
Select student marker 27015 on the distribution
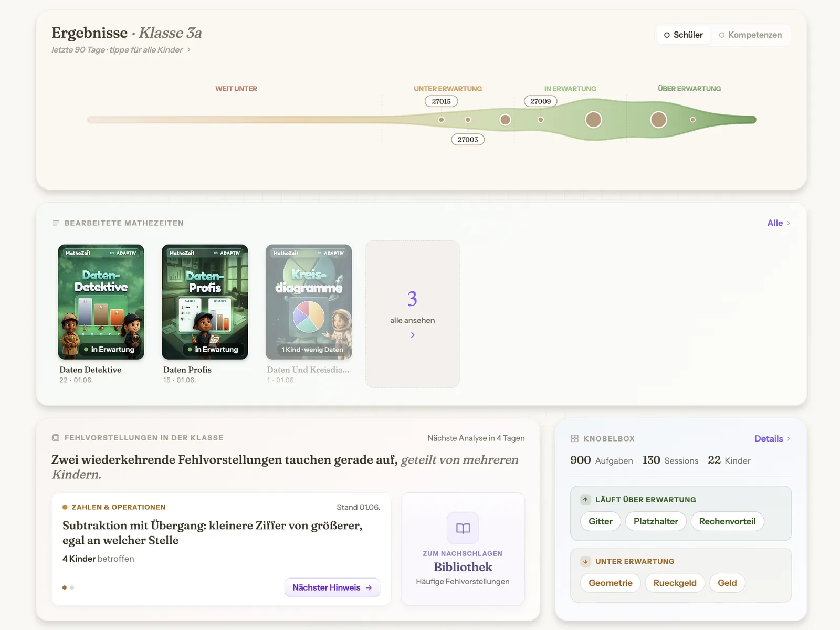pos(442,101)
